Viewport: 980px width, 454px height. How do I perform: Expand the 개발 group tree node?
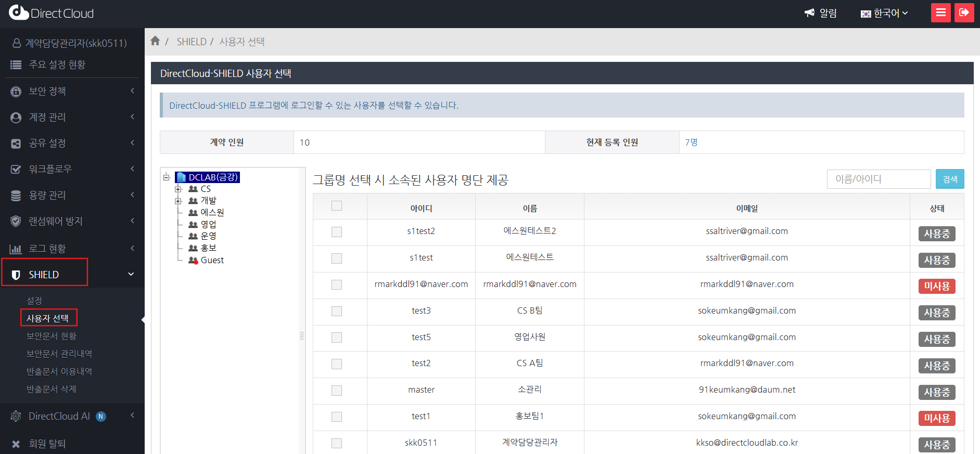(x=178, y=201)
